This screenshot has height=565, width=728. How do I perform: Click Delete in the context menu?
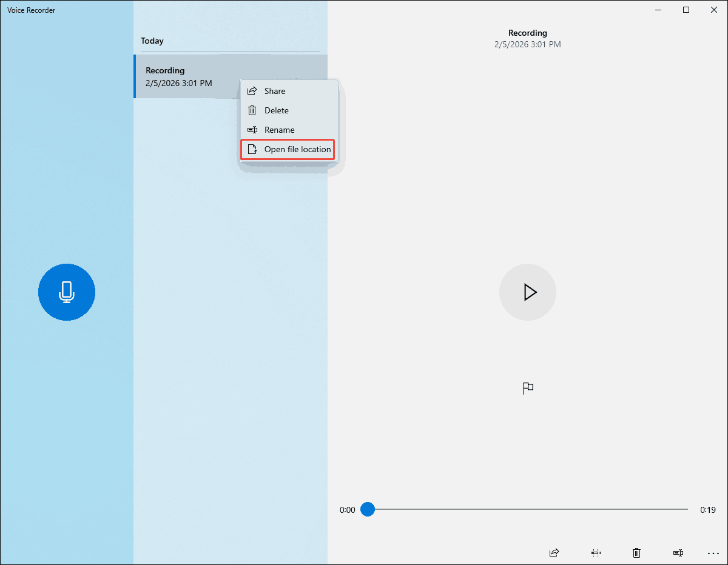(x=277, y=110)
